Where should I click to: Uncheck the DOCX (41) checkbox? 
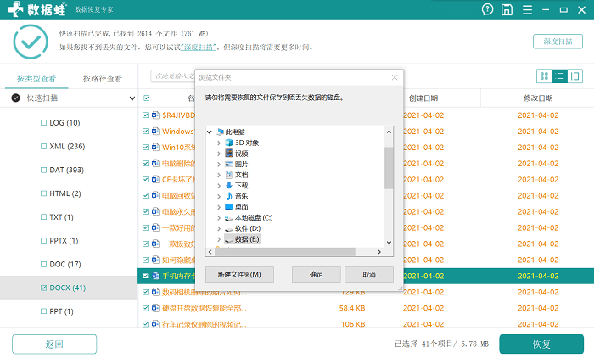pyautogui.click(x=43, y=288)
